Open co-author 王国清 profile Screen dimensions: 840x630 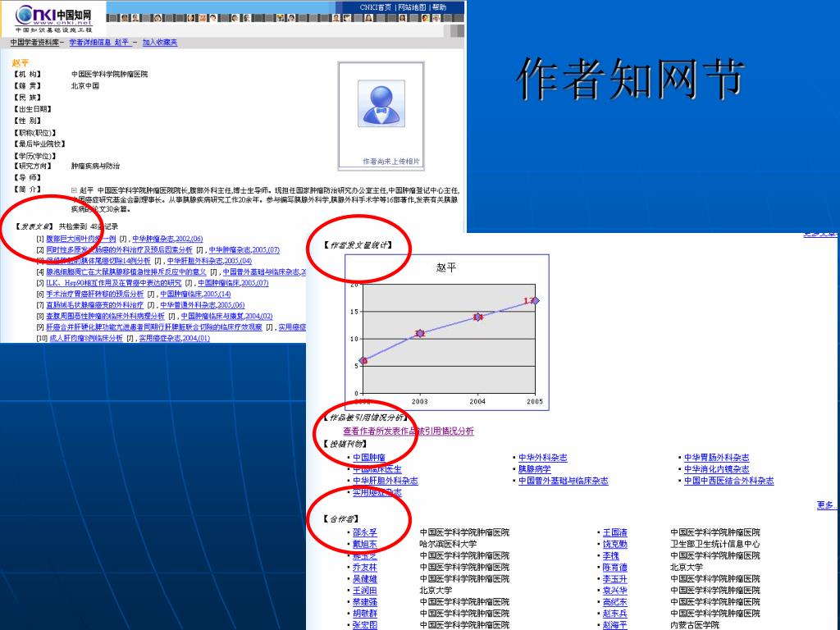tap(615, 532)
